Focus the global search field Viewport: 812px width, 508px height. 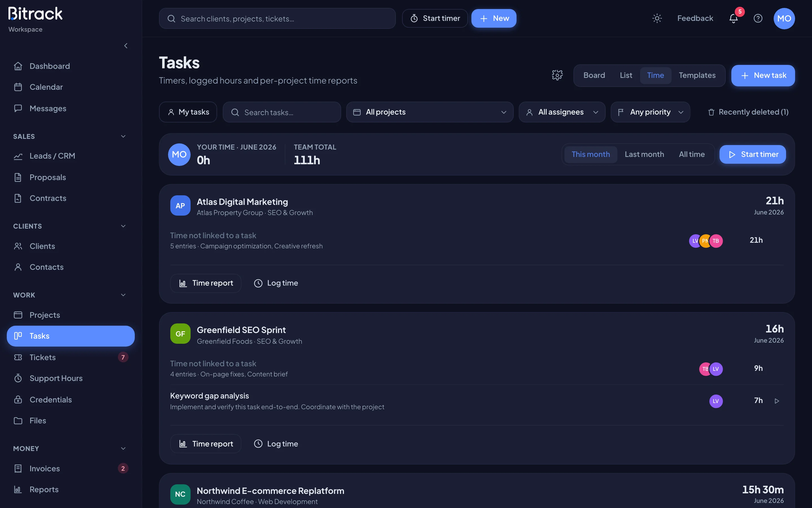pos(277,18)
